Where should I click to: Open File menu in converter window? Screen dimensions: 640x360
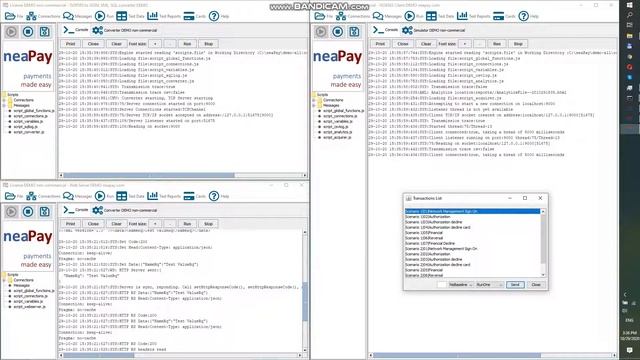[14, 16]
